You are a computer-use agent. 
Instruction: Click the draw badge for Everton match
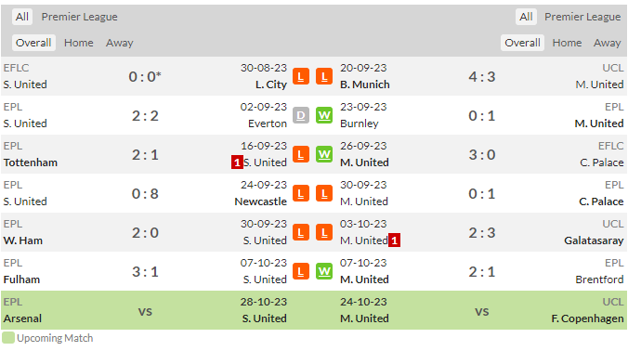point(301,116)
